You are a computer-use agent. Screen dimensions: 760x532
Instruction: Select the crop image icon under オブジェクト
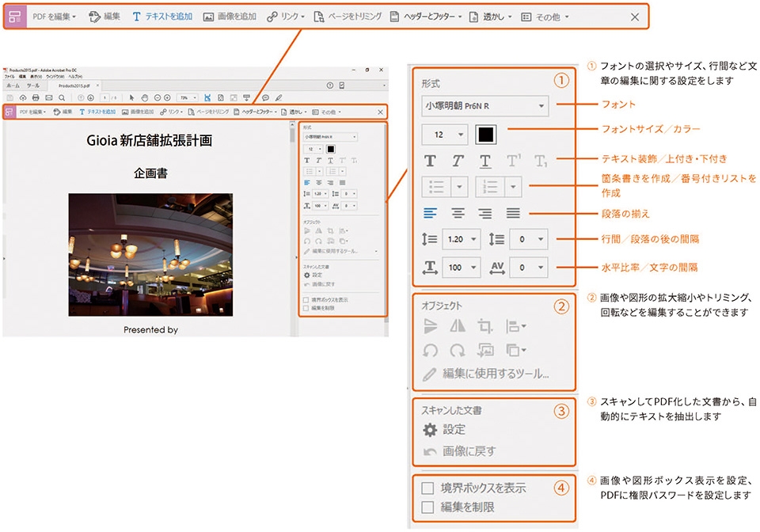[484, 326]
